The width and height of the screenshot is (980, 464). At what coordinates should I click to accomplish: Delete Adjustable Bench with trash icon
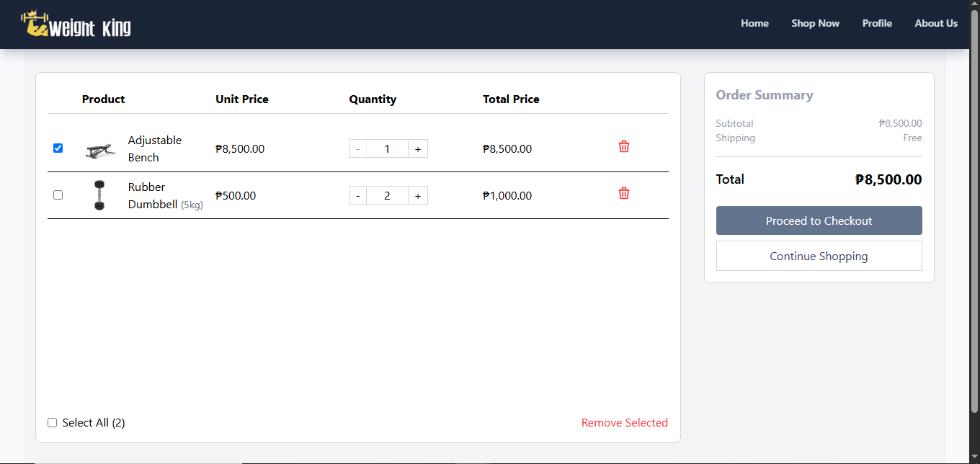(624, 146)
